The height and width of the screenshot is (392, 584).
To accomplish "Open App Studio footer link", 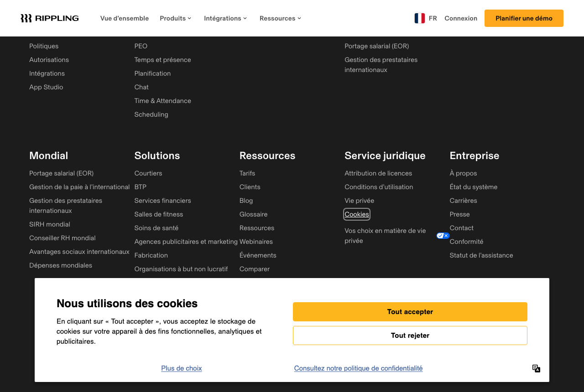I will 46,87.
